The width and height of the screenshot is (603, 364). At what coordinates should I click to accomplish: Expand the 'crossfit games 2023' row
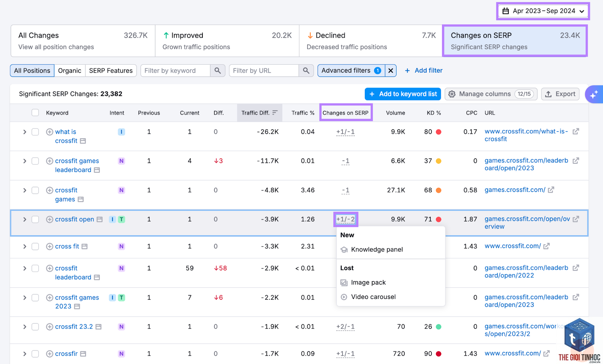click(x=24, y=298)
